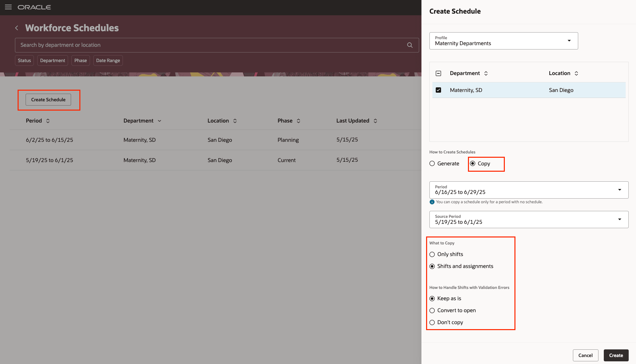
Task: Click 5/15/25 date in the Current row
Action: pyautogui.click(x=347, y=160)
